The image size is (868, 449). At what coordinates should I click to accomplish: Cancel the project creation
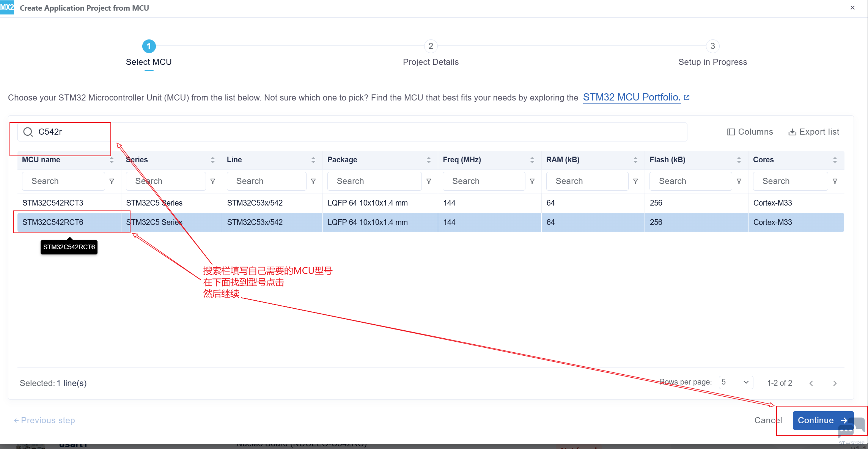[x=768, y=421]
